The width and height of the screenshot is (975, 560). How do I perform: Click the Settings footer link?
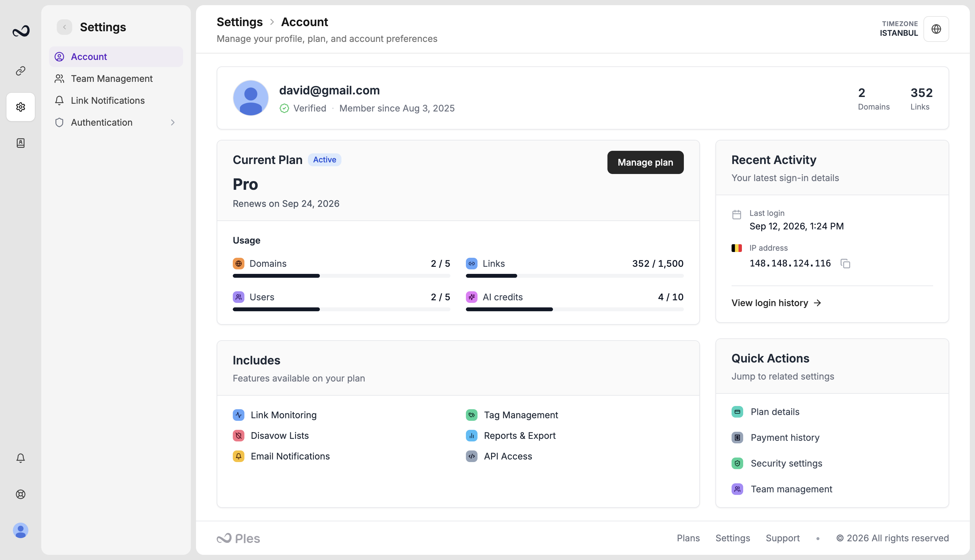(x=733, y=538)
